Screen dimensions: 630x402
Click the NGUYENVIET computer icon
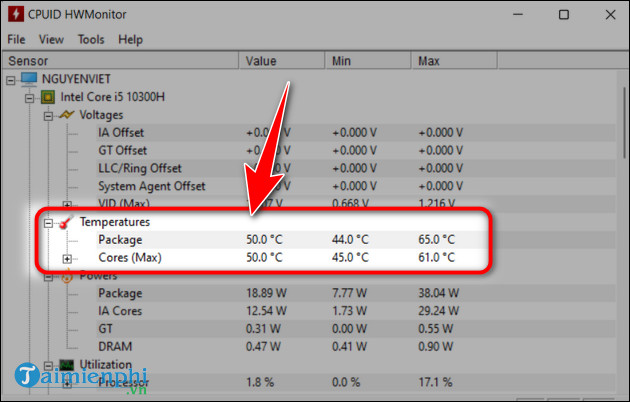click(x=29, y=79)
